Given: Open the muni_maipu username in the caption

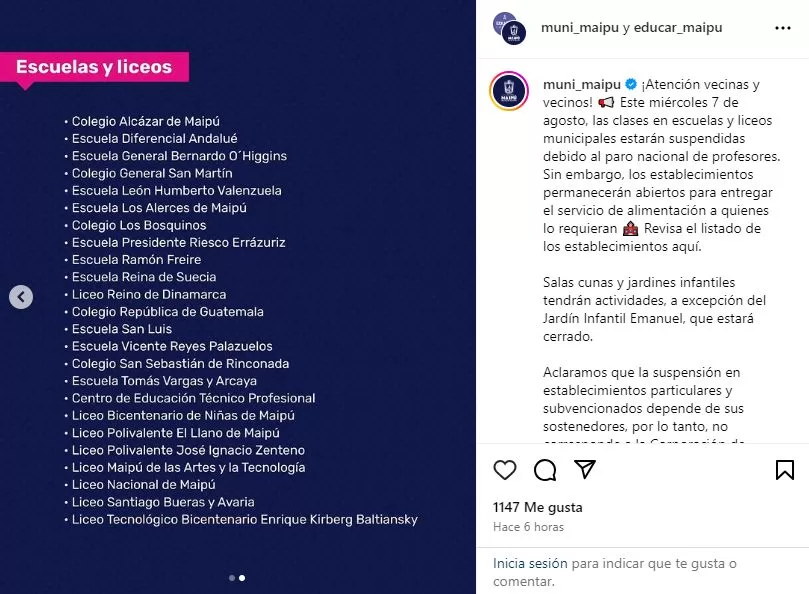Looking at the screenshot, I should coord(581,85).
